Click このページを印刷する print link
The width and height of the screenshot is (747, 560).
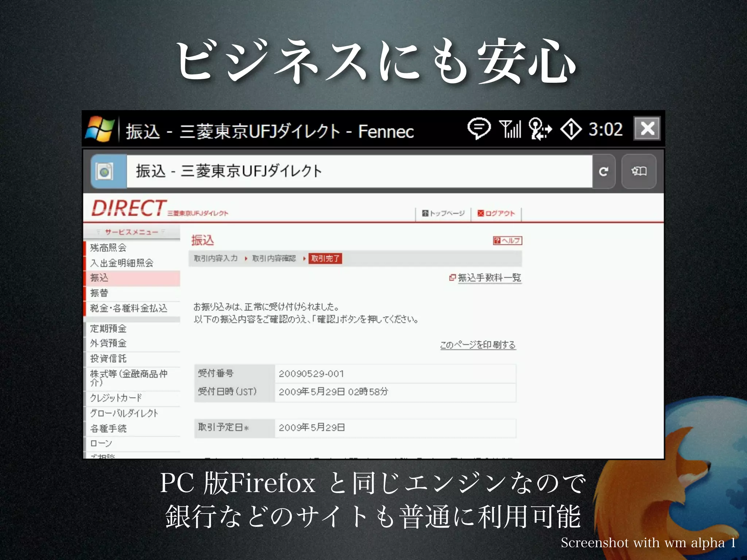tap(478, 345)
